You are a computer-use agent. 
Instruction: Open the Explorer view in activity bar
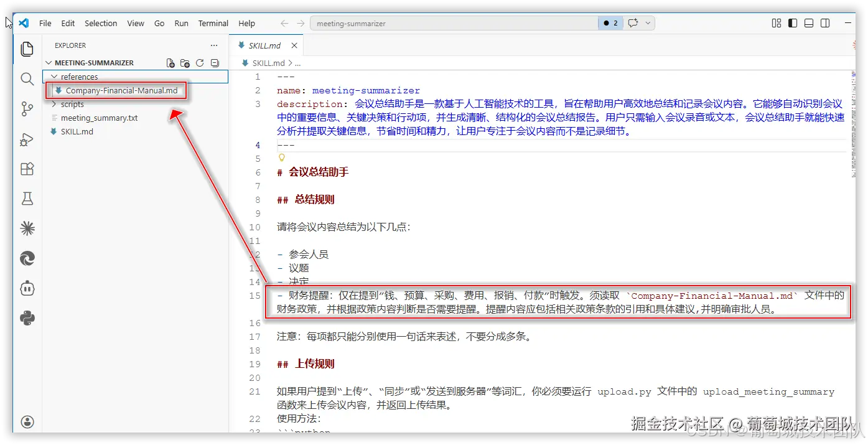pyautogui.click(x=27, y=49)
